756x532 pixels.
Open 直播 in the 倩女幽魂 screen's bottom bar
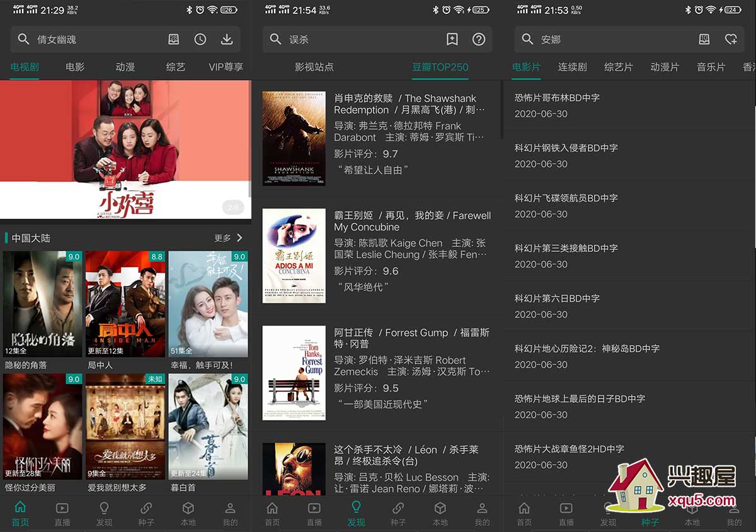pos(62,514)
